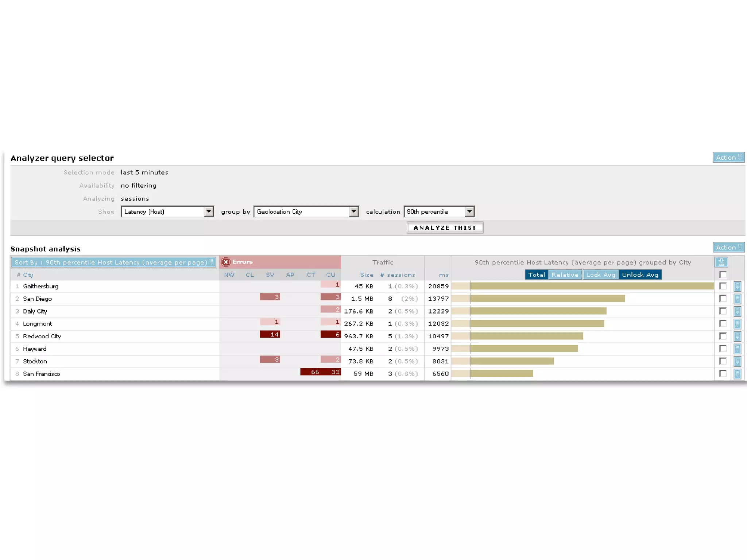Check the Stockton row checkbox
Viewport: 747px width, 560px height.
(x=723, y=361)
